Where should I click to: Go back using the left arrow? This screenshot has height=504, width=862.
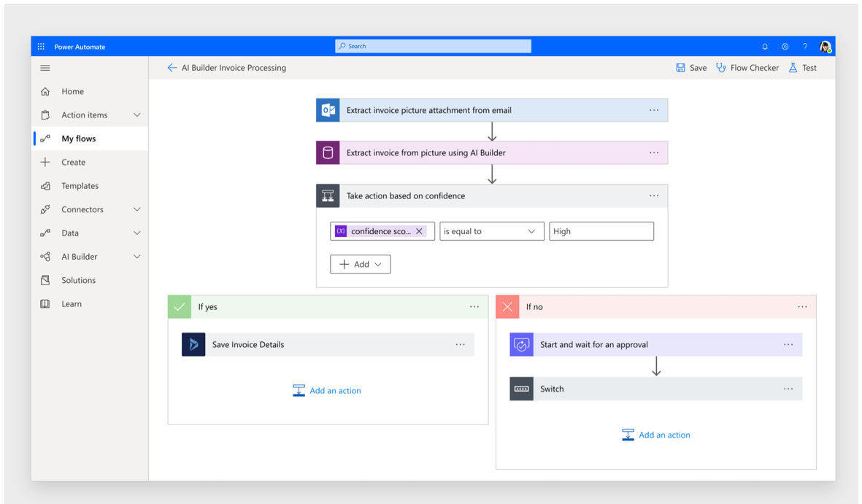pyautogui.click(x=172, y=68)
